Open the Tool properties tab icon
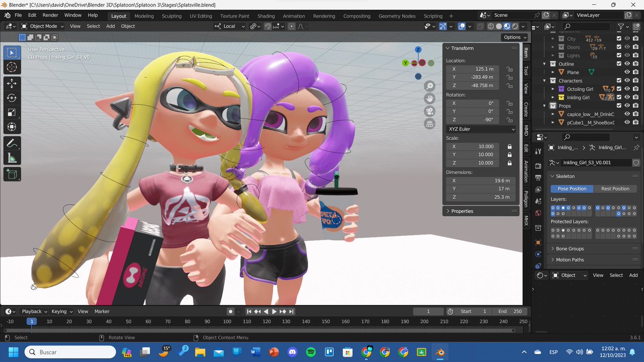Image resolution: width=644 pixels, height=362 pixels. pos(538,152)
